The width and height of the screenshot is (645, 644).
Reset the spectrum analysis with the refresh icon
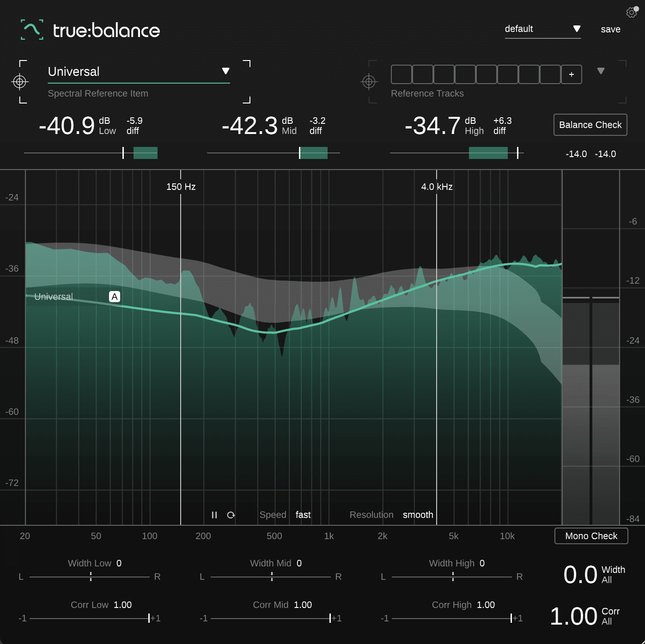231,515
